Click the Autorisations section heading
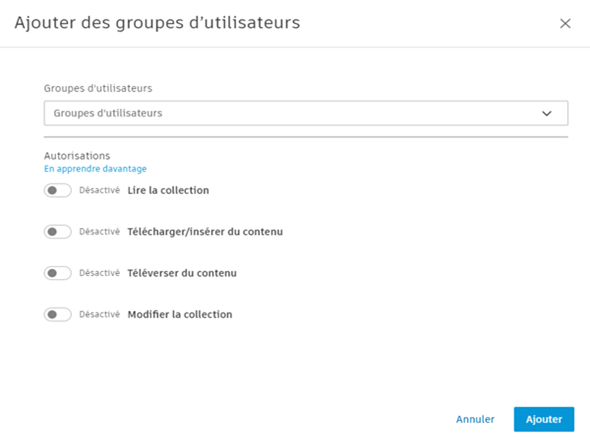 pos(77,156)
